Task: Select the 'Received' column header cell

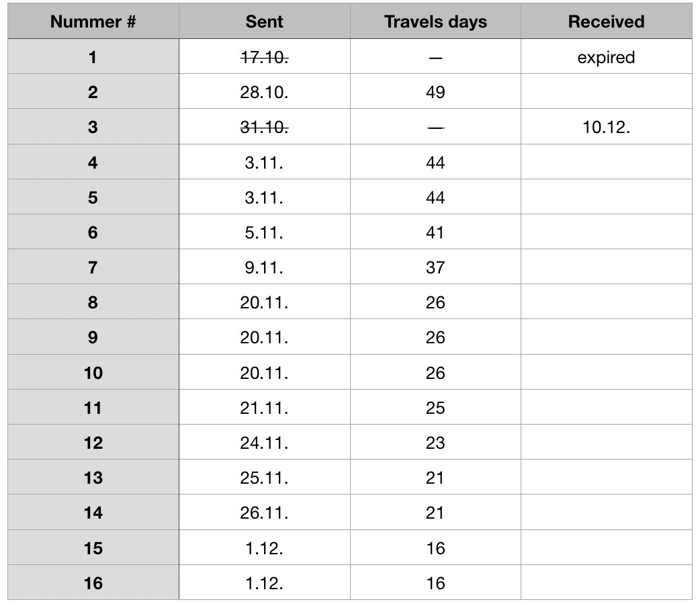Action: point(606,21)
